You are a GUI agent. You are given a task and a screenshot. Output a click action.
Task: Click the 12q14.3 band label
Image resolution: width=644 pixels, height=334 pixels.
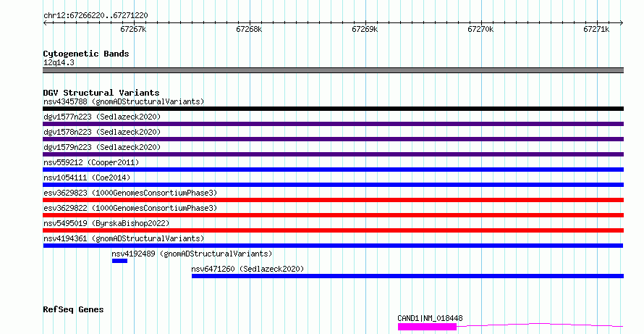[x=59, y=63]
